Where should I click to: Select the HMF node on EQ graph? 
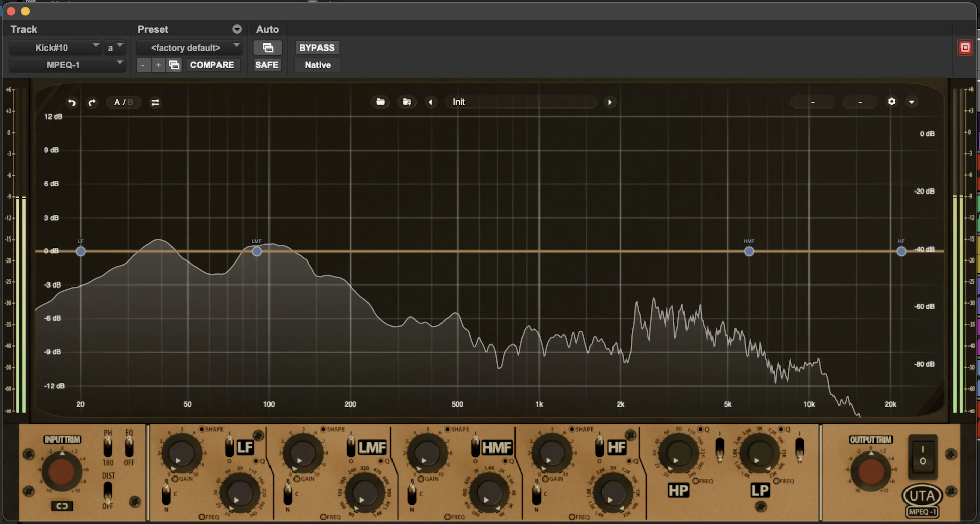pyautogui.click(x=749, y=251)
